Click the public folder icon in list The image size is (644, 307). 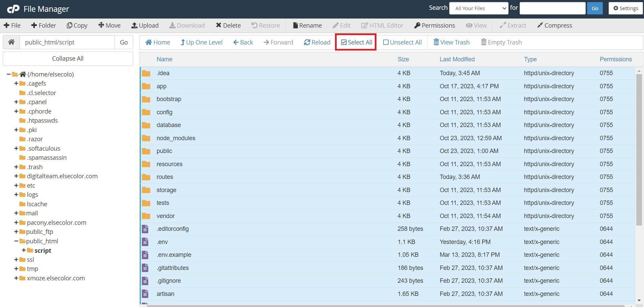[146, 151]
